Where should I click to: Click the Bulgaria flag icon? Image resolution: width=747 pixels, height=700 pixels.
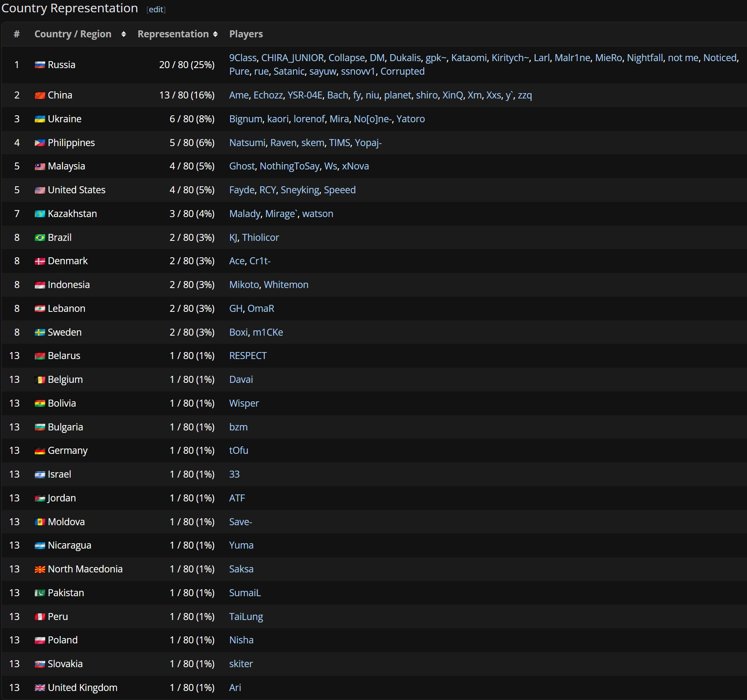coord(40,427)
